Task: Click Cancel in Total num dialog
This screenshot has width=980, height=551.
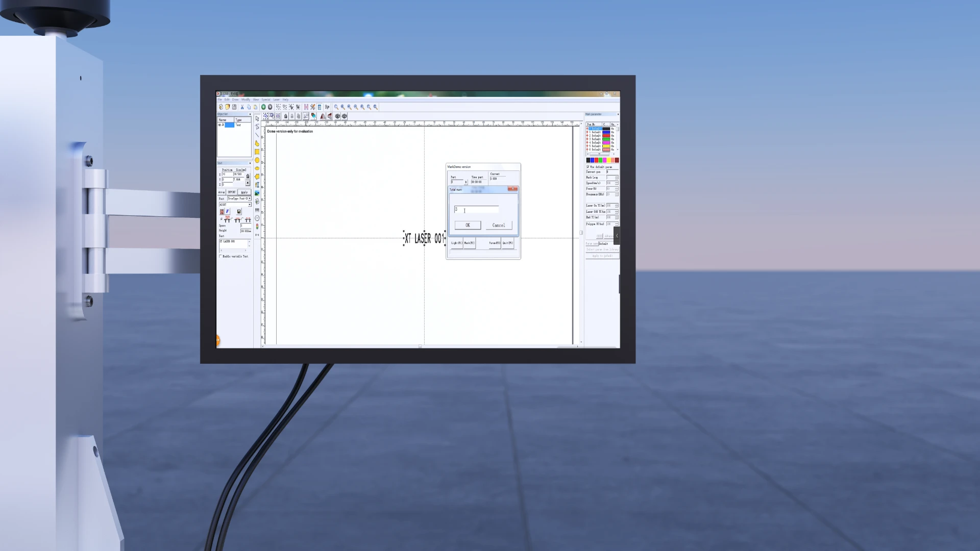Action: (x=499, y=225)
